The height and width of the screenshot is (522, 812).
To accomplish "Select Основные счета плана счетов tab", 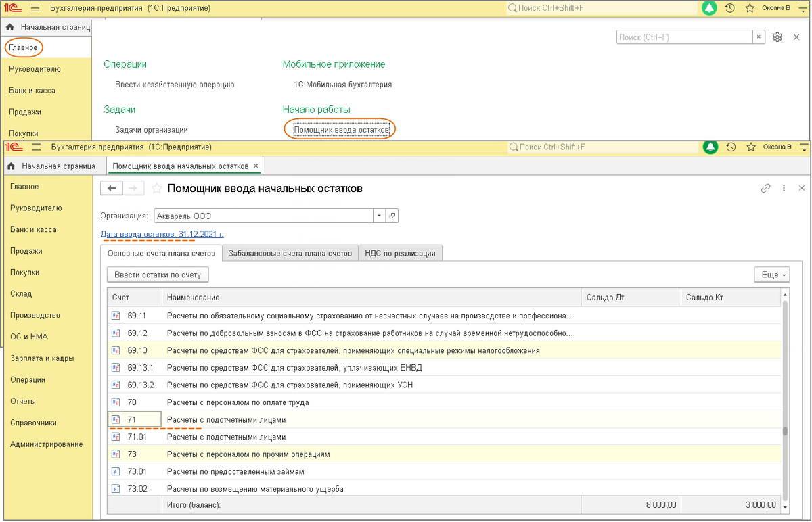I will (x=161, y=253).
